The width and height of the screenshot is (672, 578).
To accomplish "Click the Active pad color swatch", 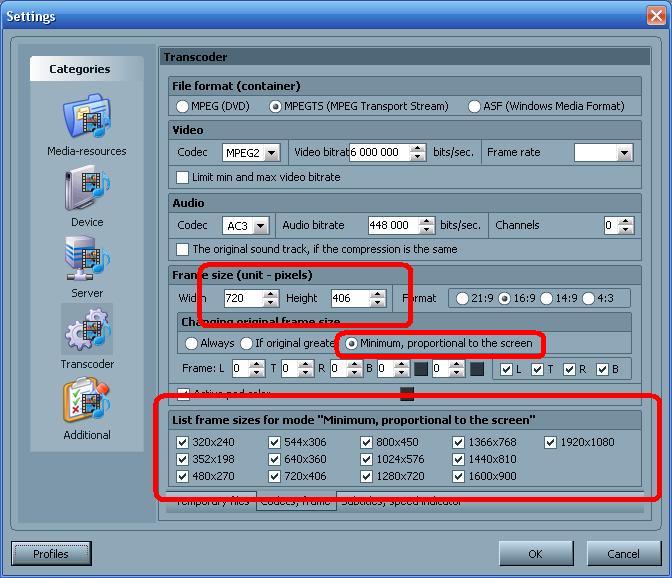I will [407, 394].
